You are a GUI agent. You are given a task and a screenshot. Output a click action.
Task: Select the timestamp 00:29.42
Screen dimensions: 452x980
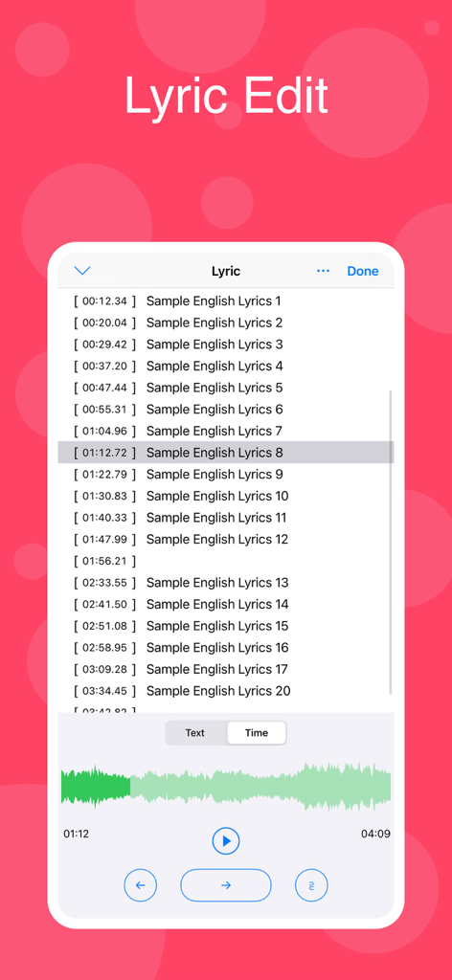click(x=104, y=345)
